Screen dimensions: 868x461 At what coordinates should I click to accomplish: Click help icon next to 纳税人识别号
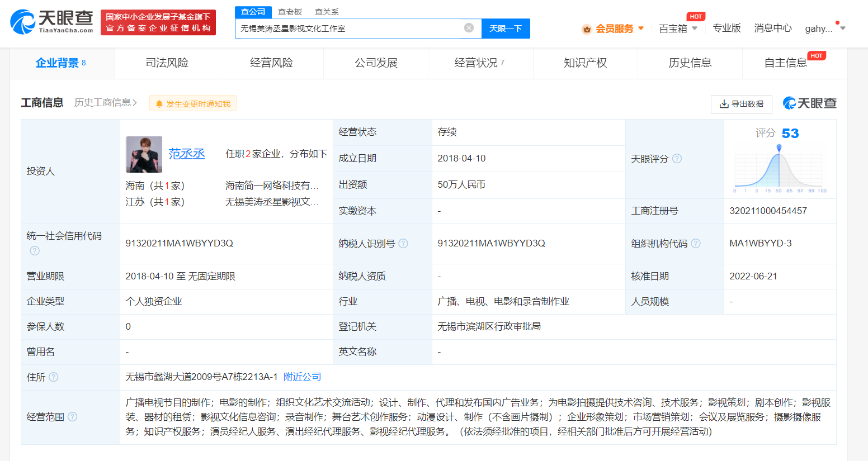tap(403, 244)
